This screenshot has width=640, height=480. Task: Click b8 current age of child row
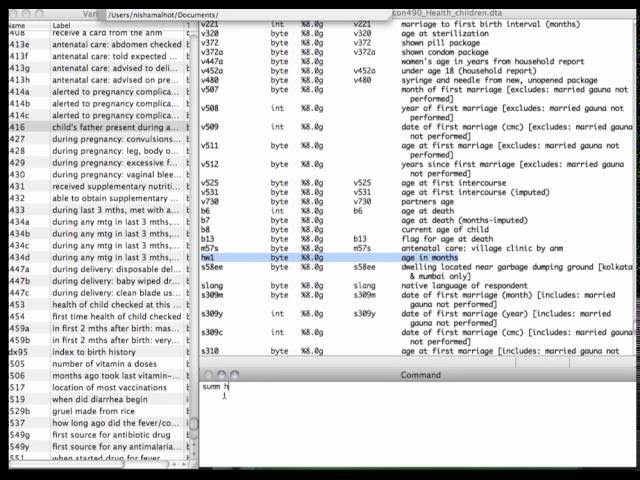point(344,230)
